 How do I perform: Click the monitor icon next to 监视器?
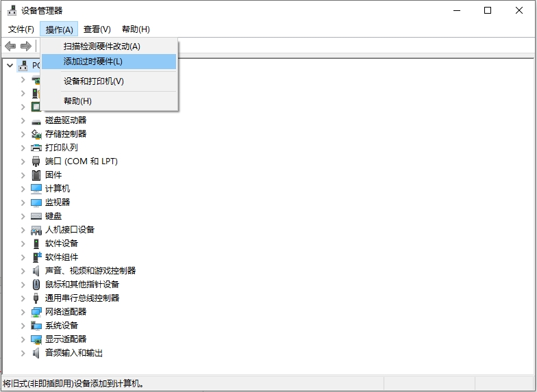click(x=36, y=202)
